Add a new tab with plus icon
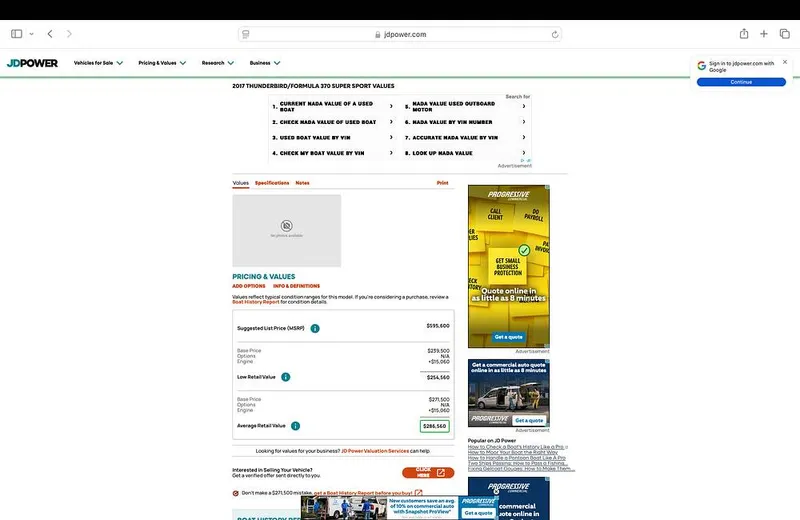The width and height of the screenshot is (800, 520). click(x=764, y=34)
